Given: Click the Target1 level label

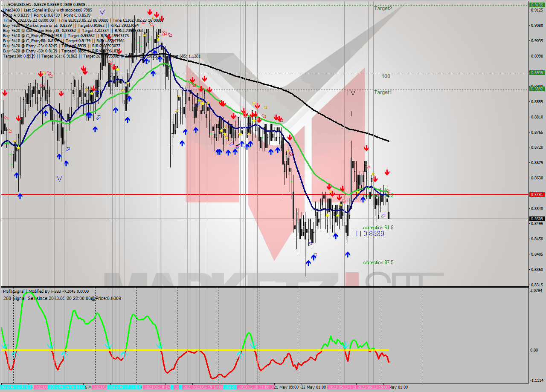Looking at the screenshot, I should [383, 92].
